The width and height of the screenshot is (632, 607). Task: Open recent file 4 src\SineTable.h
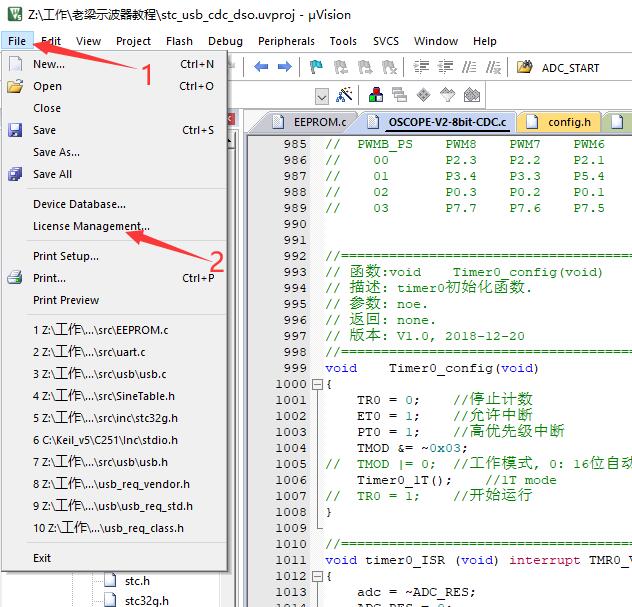(114, 396)
